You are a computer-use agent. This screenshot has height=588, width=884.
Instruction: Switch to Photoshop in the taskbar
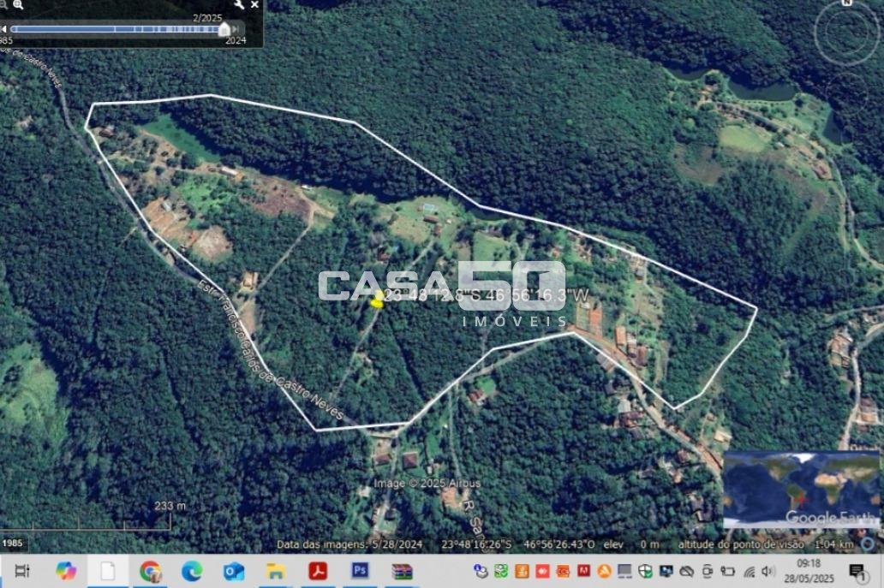pos(360,571)
